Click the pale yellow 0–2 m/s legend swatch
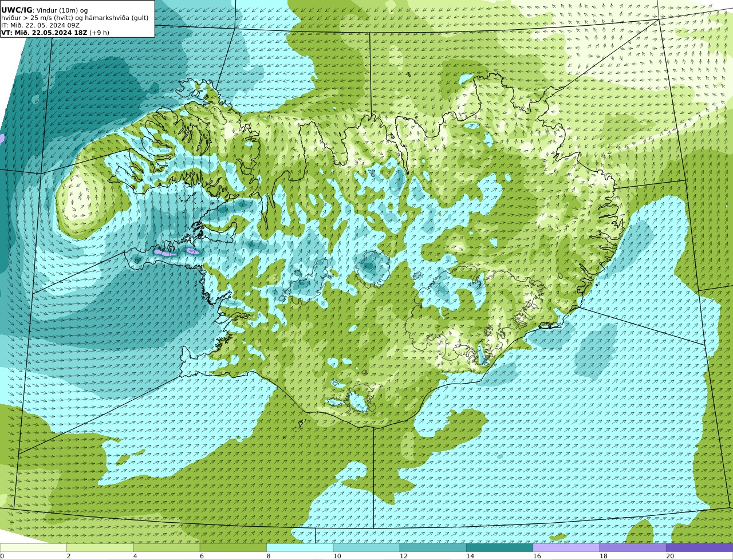Viewport: 733px width, 560px height. pos(33,547)
